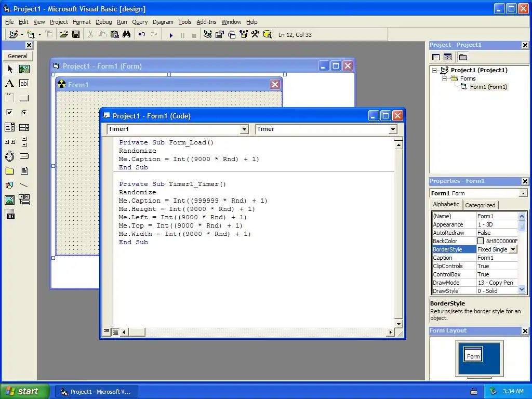Open the Menu Editor from toolbar
The image size is (532, 399).
point(49,34)
